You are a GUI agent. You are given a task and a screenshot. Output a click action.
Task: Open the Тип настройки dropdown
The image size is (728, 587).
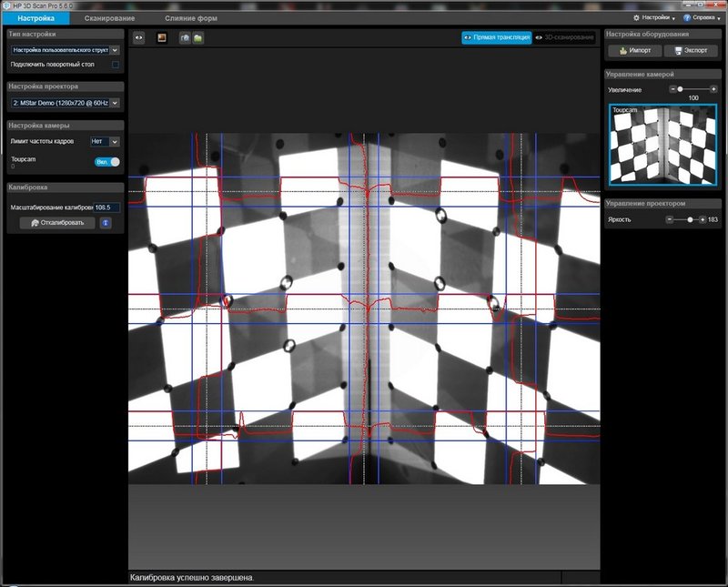(x=115, y=50)
